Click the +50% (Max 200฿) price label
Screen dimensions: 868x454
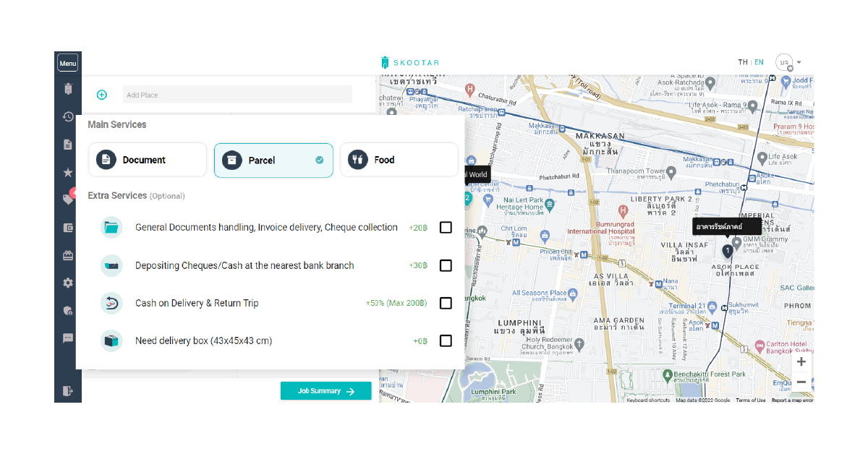pyautogui.click(x=396, y=303)
